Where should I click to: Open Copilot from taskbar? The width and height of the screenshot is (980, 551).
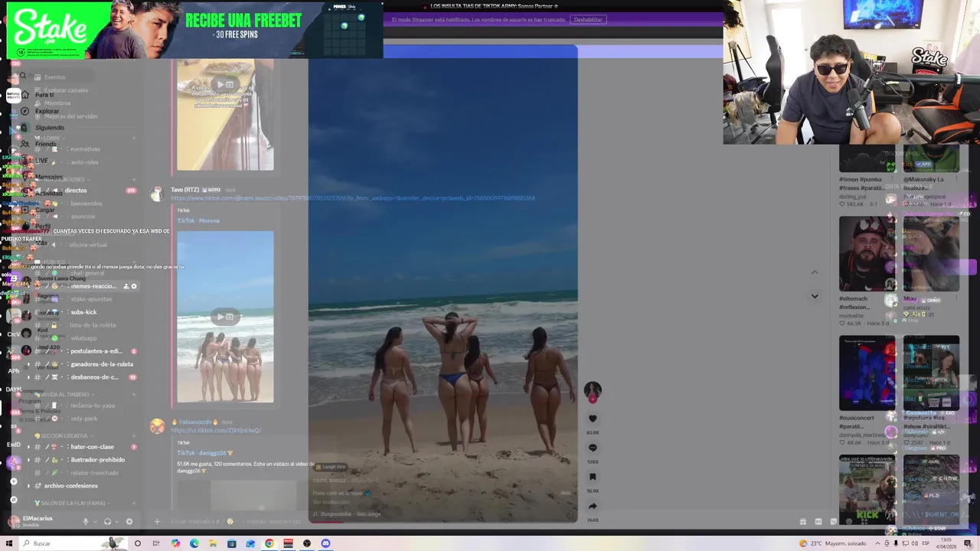pos(175,543)
